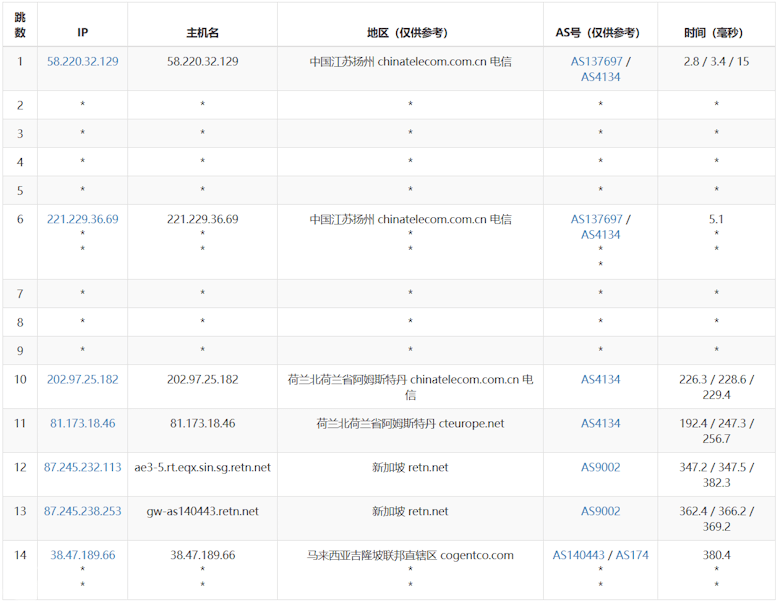Open IP link 221.229.36.69 in hop 6
Screen dimensions: 780x605
click(x=83, y=219)
